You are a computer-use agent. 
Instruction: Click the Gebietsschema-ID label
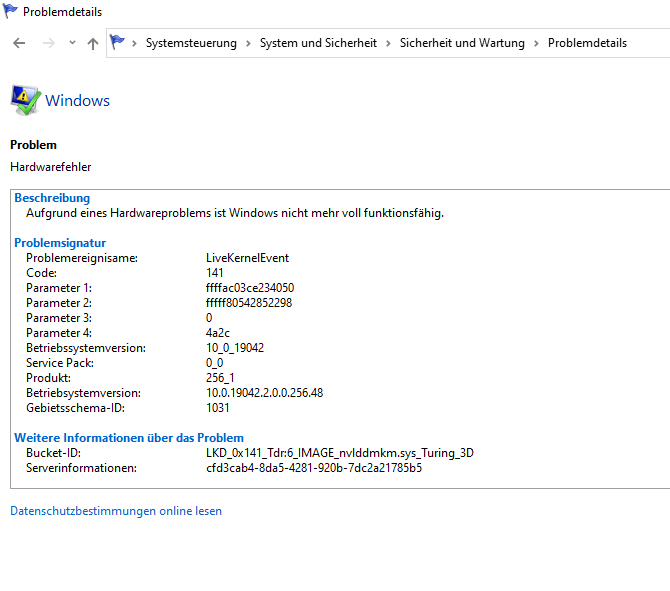75,408
